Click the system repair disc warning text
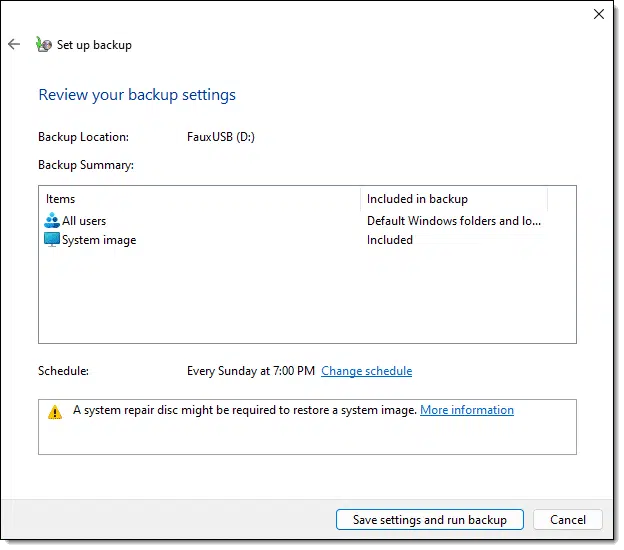The width and height of the screenshot is (624, 550). (x=245, y=410)
